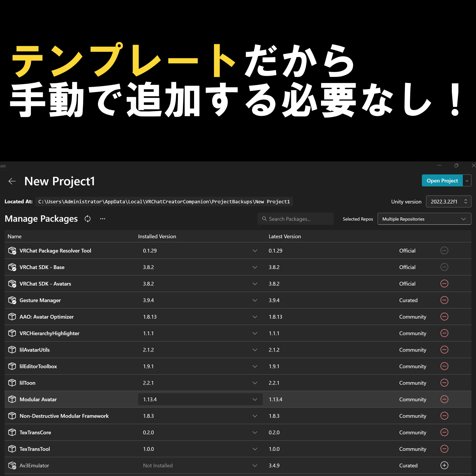Add the Av3Emulator package
Screen dimensions: 476x476
click(x=444, y=465)
